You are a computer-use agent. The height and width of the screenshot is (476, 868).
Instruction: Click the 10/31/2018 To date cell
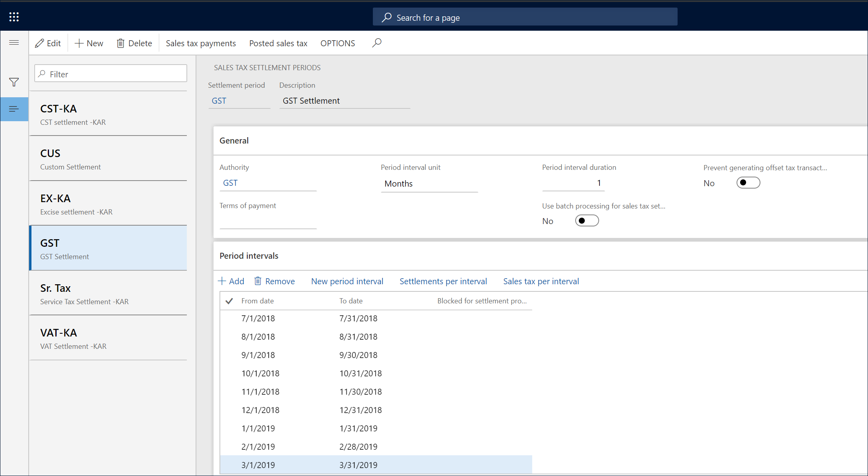pos(361,373)
